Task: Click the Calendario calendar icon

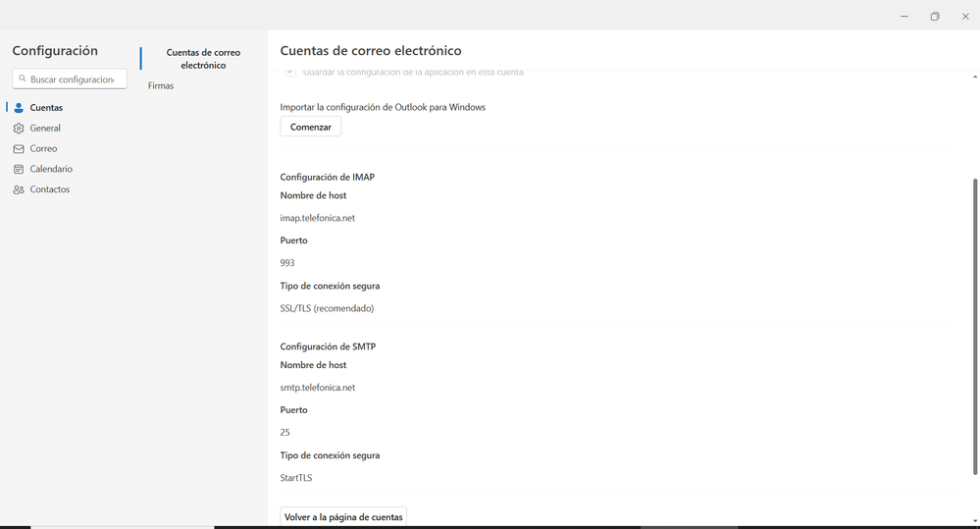Action: click(19, 169)
